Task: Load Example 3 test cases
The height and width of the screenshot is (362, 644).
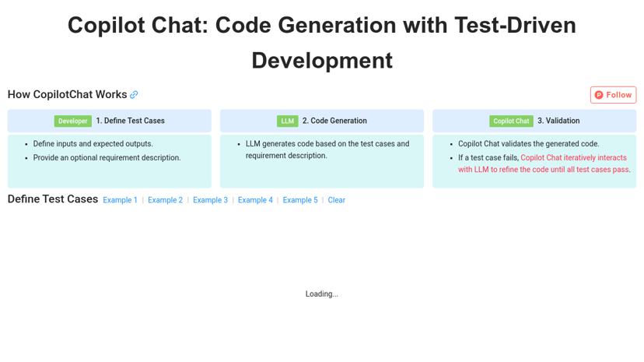Action: click(210, 200)
